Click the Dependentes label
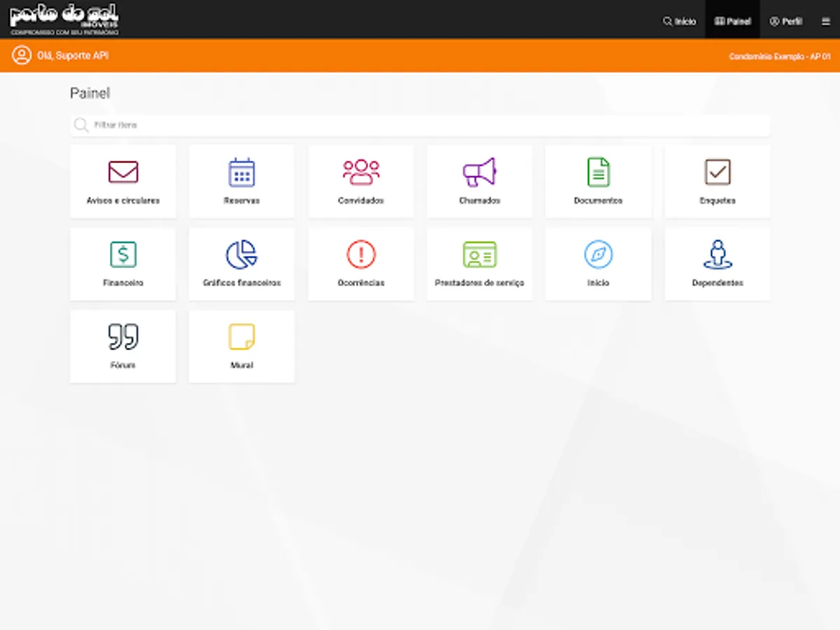 pyautogui.click(x=717, y=283)
